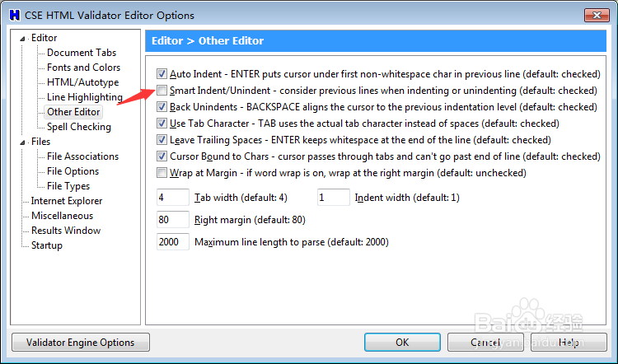Image resolution: width=618 pixels, height=364 pixels.
Task: Select Line Highlighting tree item
Action: tap(84, 97)
